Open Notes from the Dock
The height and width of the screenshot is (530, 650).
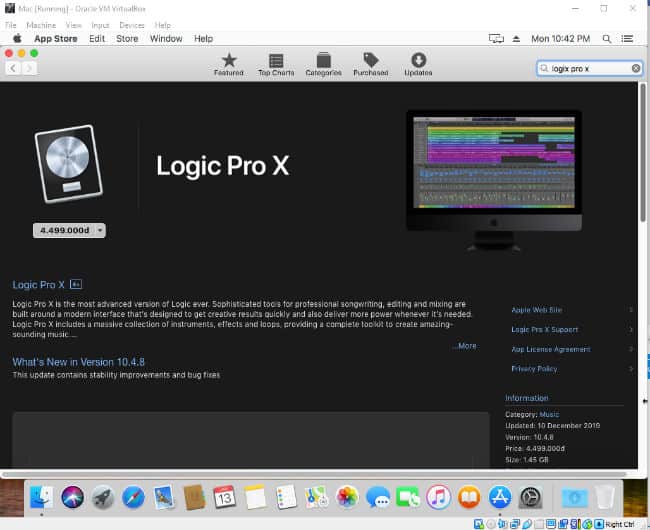click(x=255, y=497)
